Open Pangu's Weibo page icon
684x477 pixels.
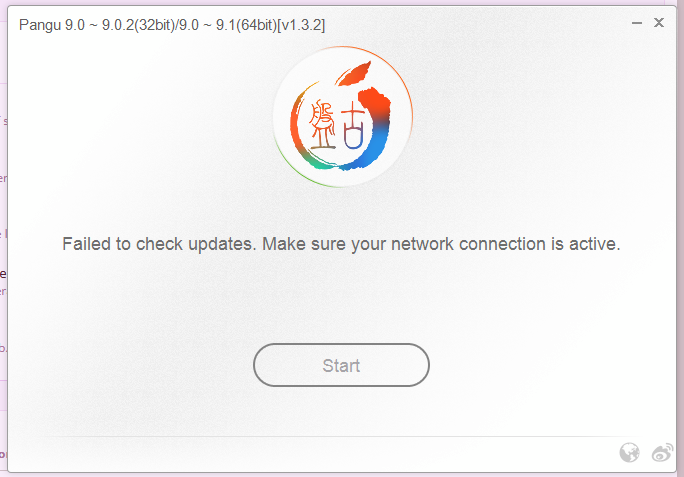coord(662,453)
